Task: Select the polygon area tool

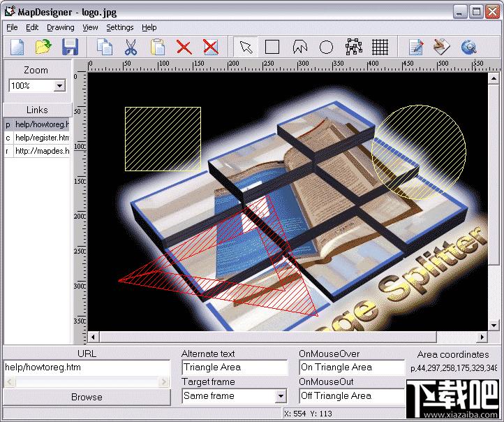Action: pyautogui.click(x=300, y=47)
